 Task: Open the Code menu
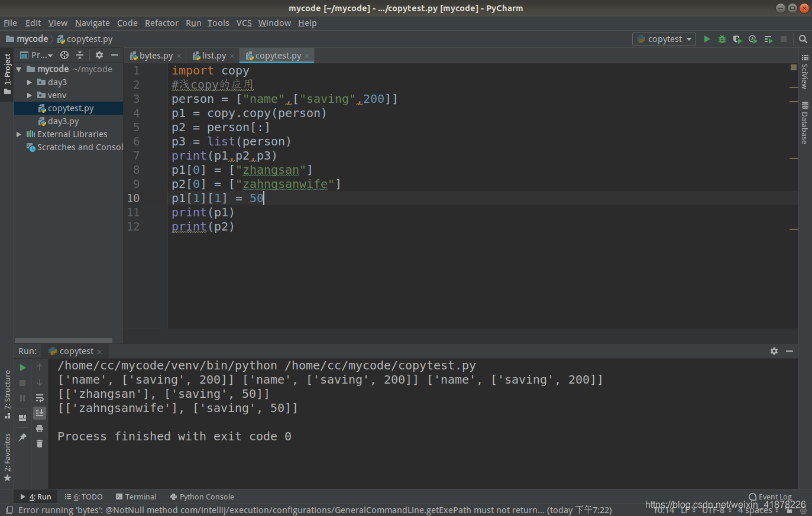127,23
